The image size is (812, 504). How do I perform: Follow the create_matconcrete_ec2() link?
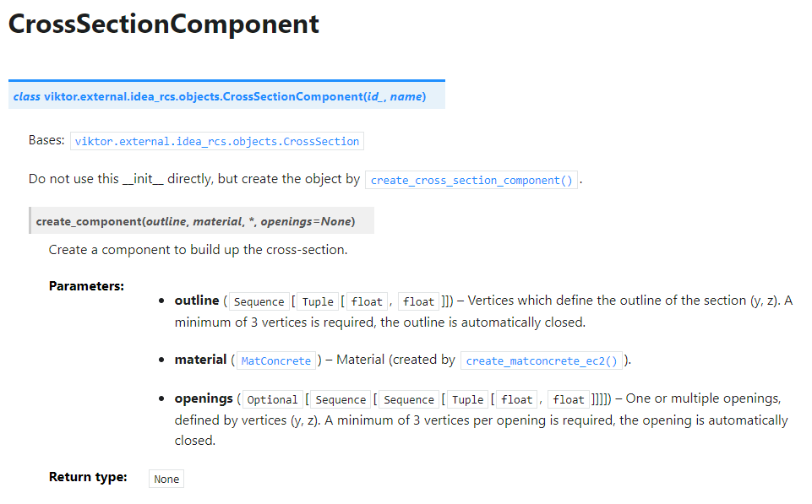tap(542, 360)
